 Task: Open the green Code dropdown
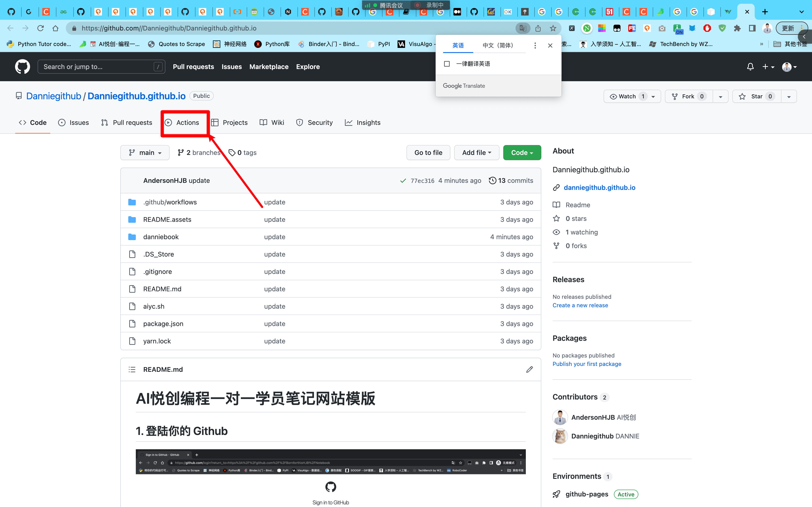522,153
